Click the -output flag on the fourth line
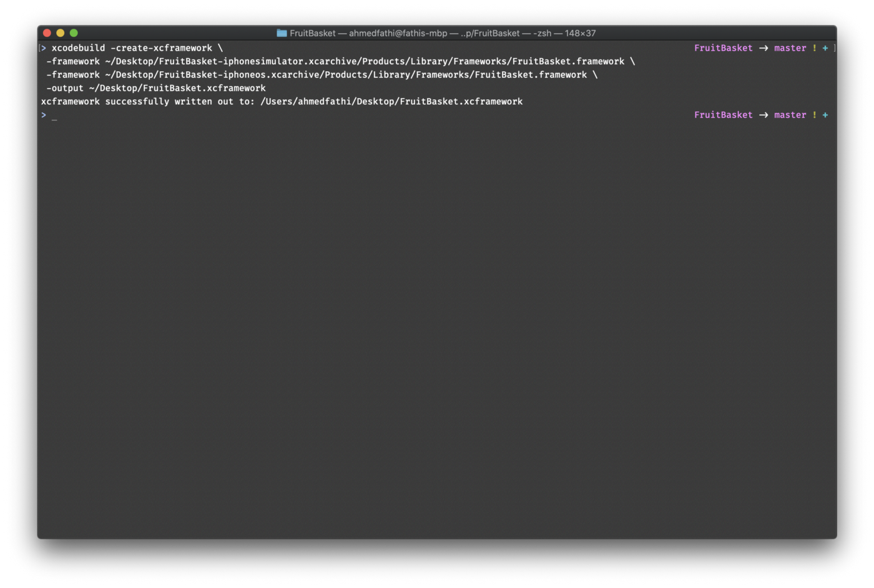The height and width of the screenshot is (588, 874). (x=65, y=88)
